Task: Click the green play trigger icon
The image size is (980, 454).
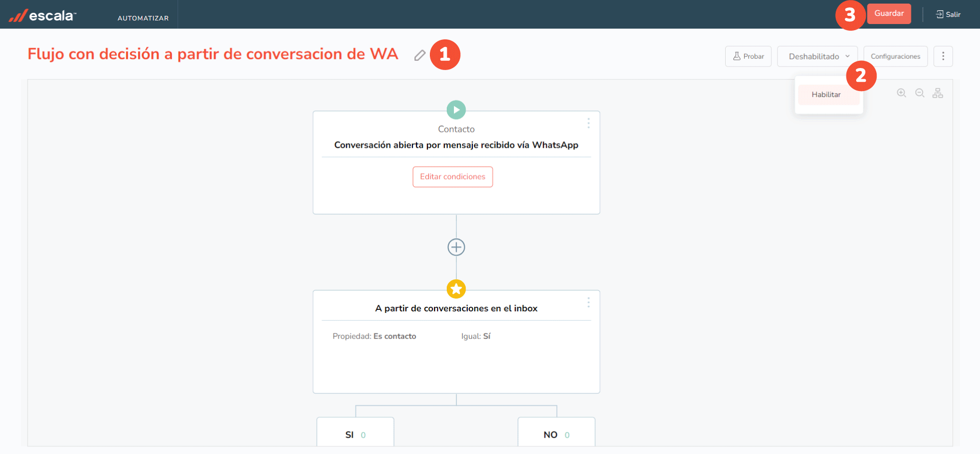Action: 456,110
